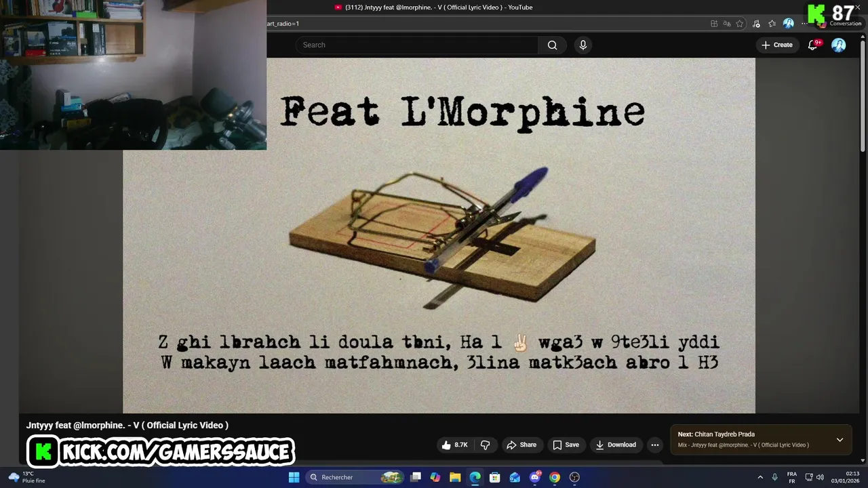The image size is (868, 488).
Task: Open the Windows Start menu
Action: [x=294, y=477]
